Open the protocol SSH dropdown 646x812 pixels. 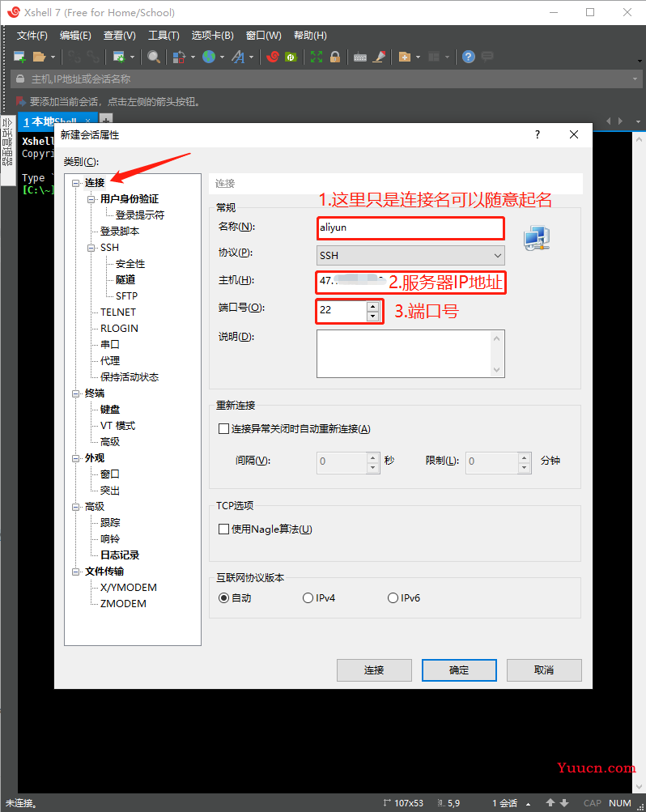coord(410,255)
